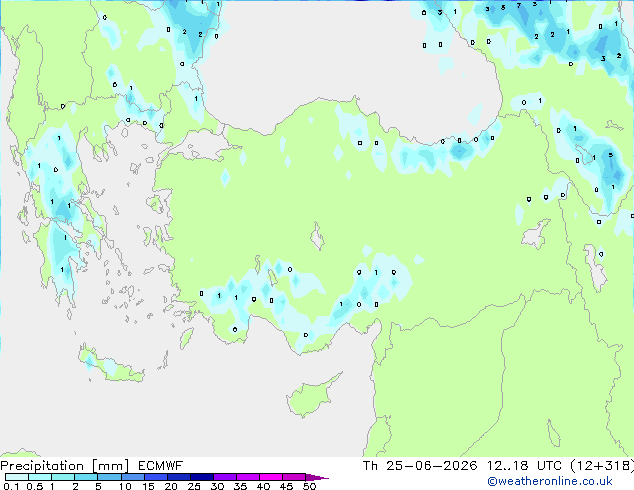Image resolution: width=634 pixels, height=490 pixels.
Task: Click the '25' legend scale label
Action: [x=194, y=486]
